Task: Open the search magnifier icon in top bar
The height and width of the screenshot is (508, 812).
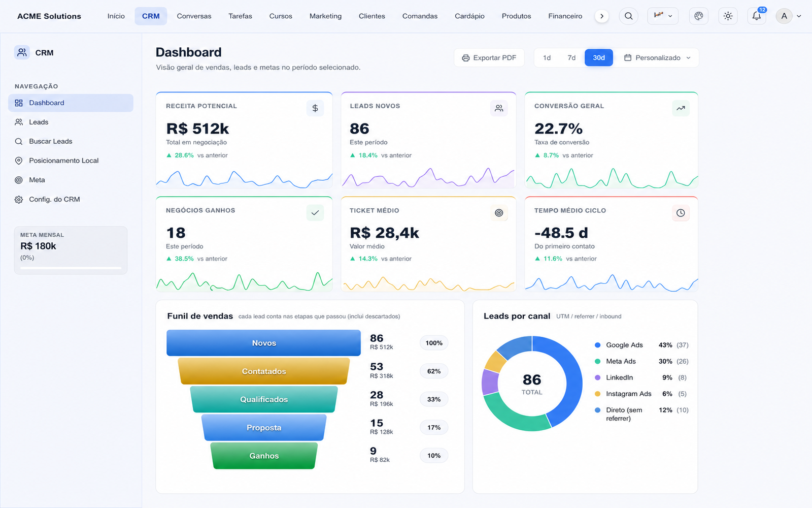Action: [628, 16]
